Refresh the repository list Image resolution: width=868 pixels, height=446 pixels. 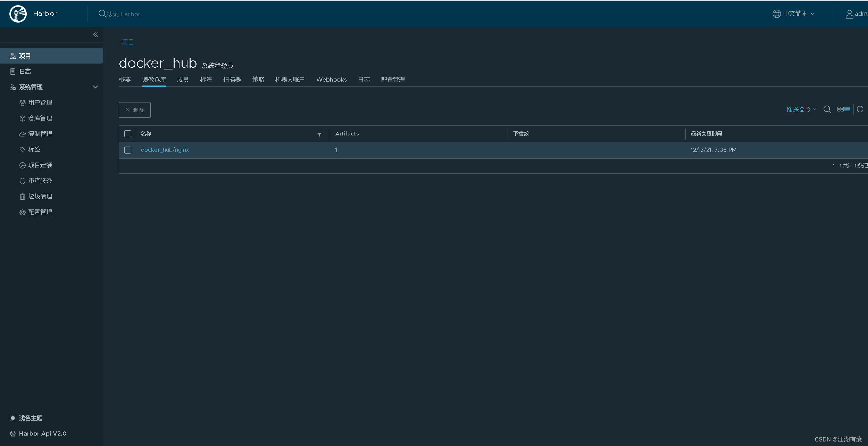click(860, 109)
